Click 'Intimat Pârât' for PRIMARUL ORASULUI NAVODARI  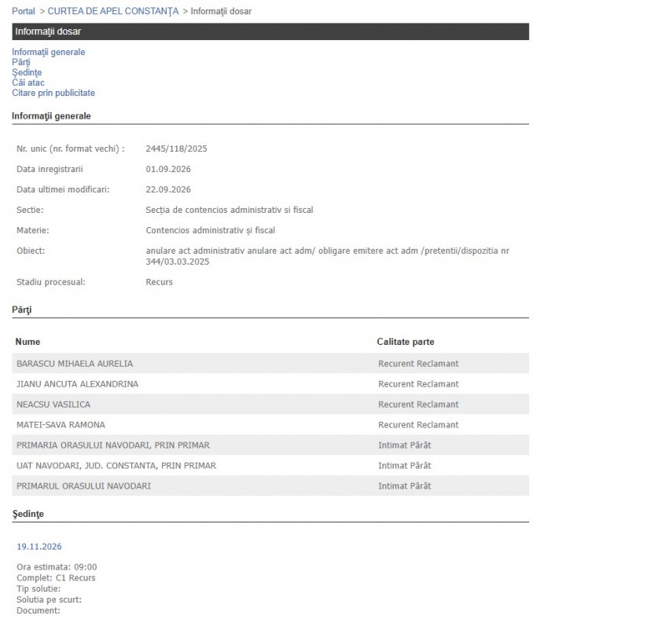(x=405, y=486)
